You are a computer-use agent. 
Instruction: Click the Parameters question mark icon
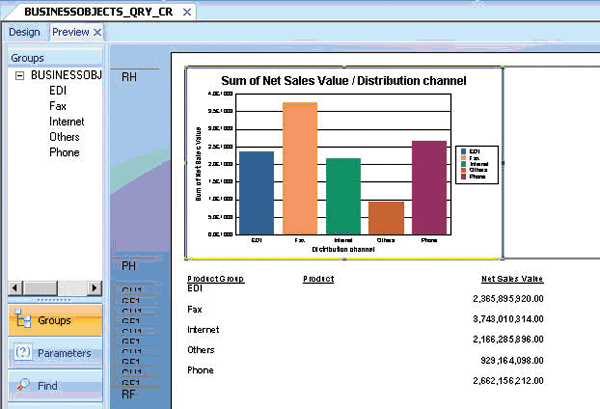[22, 353]
